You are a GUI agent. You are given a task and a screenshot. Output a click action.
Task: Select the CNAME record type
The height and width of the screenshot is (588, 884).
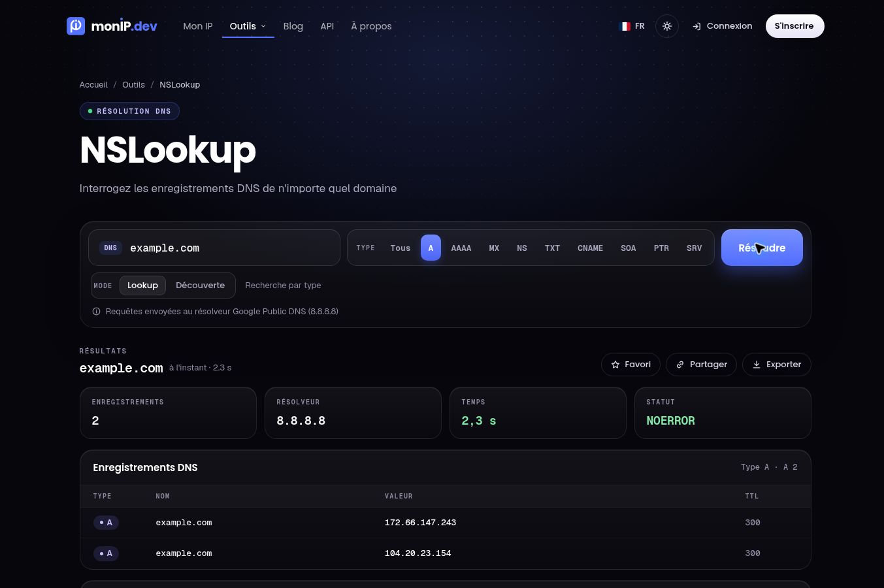pos(590,248)
